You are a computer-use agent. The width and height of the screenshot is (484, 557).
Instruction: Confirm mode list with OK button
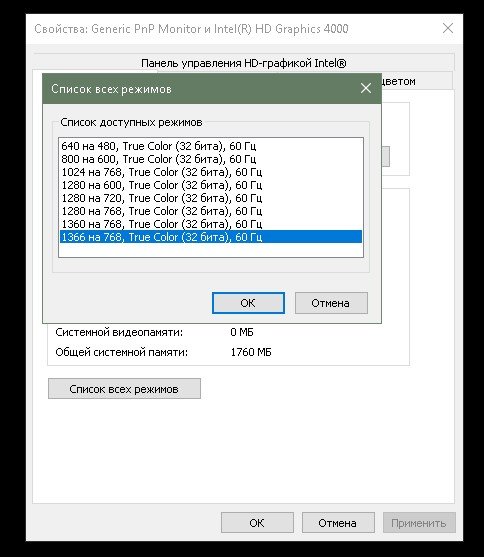coord(248,303)
